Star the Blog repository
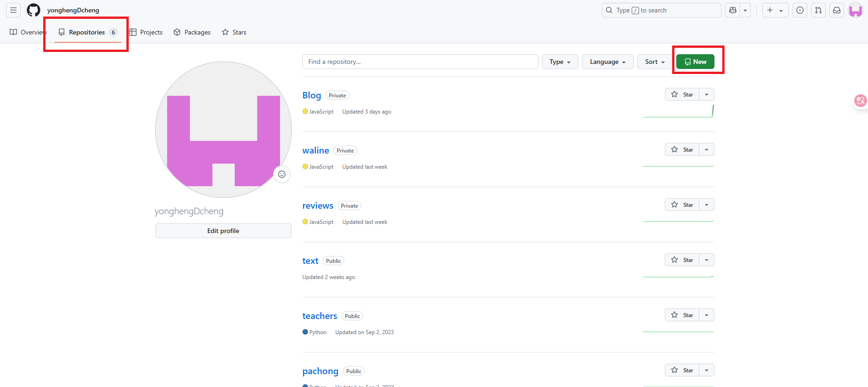 click(682, 94)
